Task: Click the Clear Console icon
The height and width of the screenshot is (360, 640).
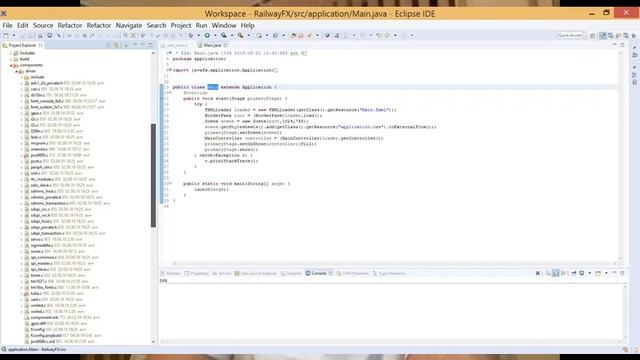Action: pyautogui.click(x=538, y=273)
